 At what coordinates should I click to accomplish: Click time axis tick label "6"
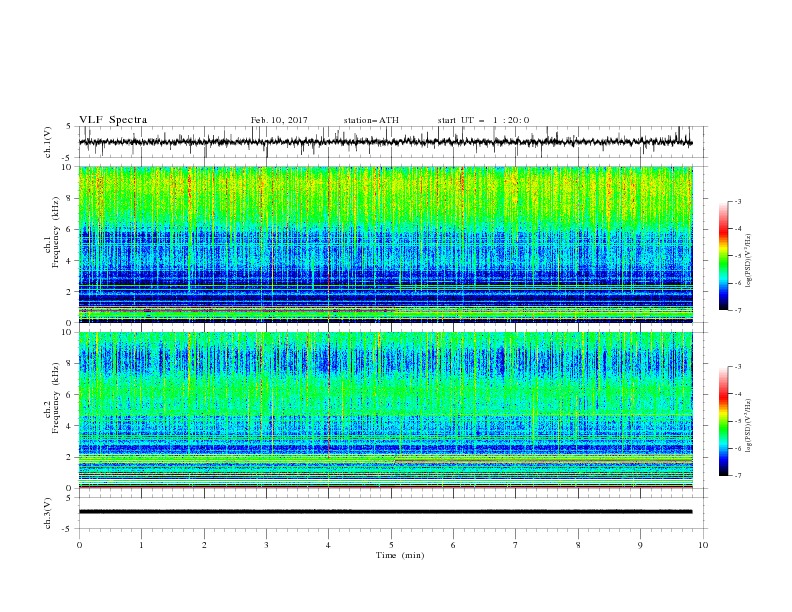[453, 545]
